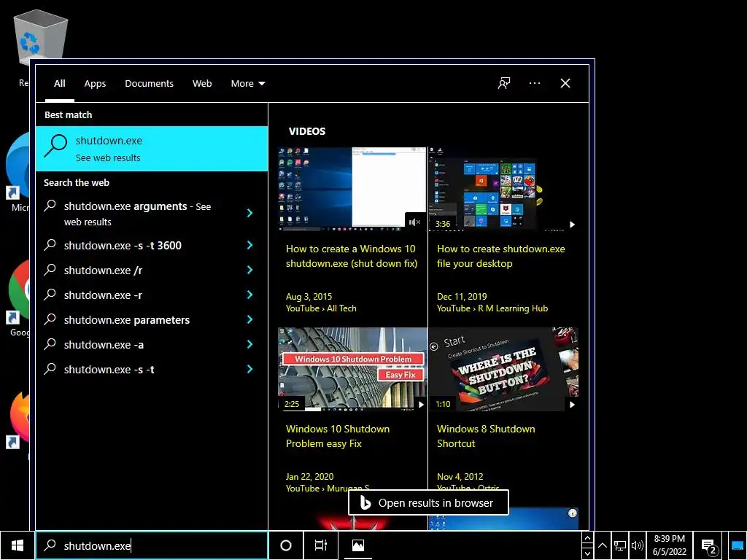The width and height of the screenshot is (747, 560).
Task: Open the search options ellipsis menu
Action: pos(535,83)
